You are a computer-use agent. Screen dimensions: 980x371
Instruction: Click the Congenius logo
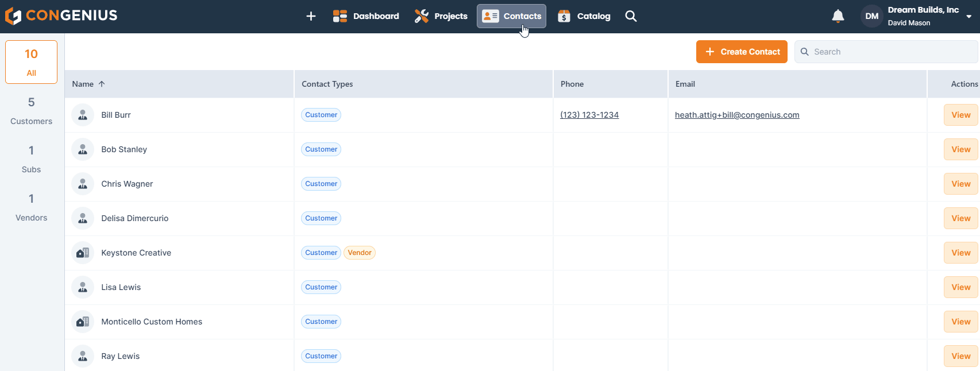(x=61, y=16)
